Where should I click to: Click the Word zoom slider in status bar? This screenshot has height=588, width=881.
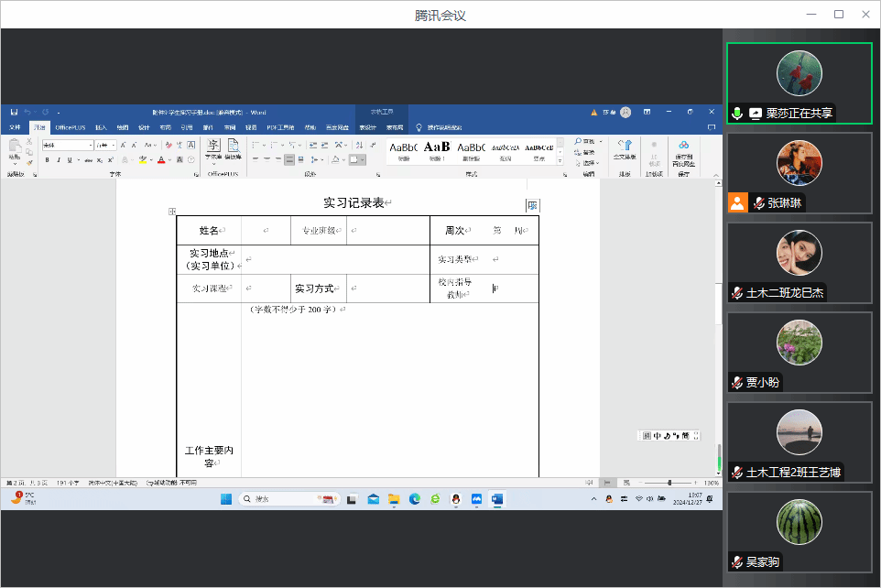669,482
